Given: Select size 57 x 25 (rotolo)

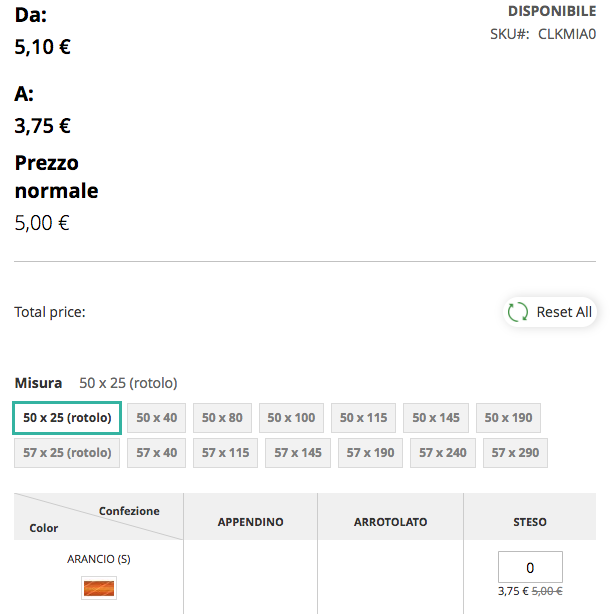Looking at the screenshot, I should pos(67,453).
